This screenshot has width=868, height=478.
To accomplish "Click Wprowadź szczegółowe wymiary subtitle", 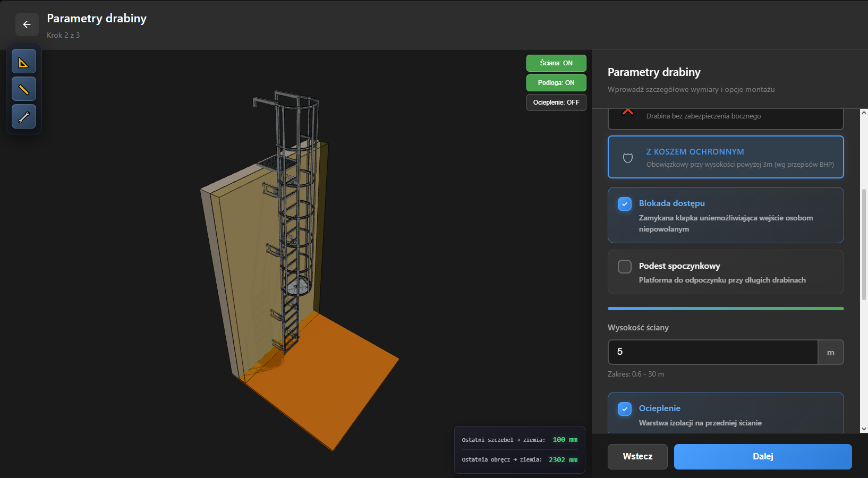I will point(691,90).
